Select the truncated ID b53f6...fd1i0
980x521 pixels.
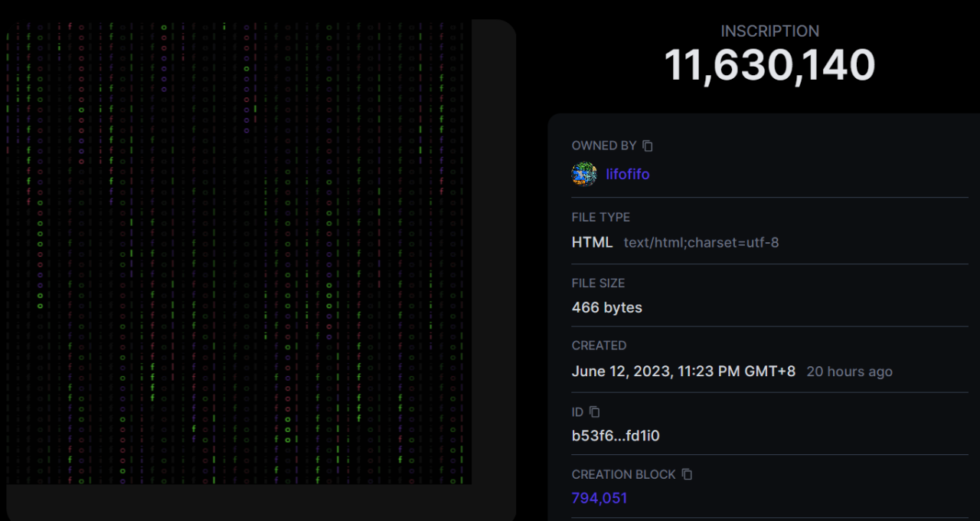(616, 436)
